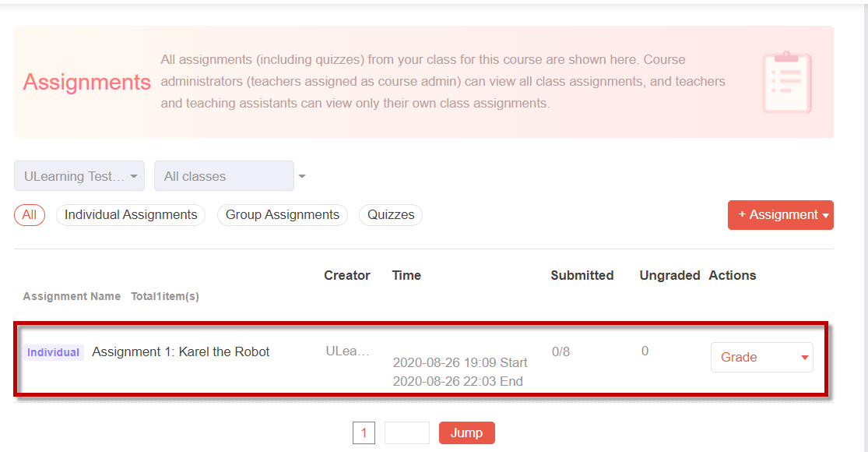868x452 pixels.
Task: Filter by Group Assignments
Action: click(283, 215)
